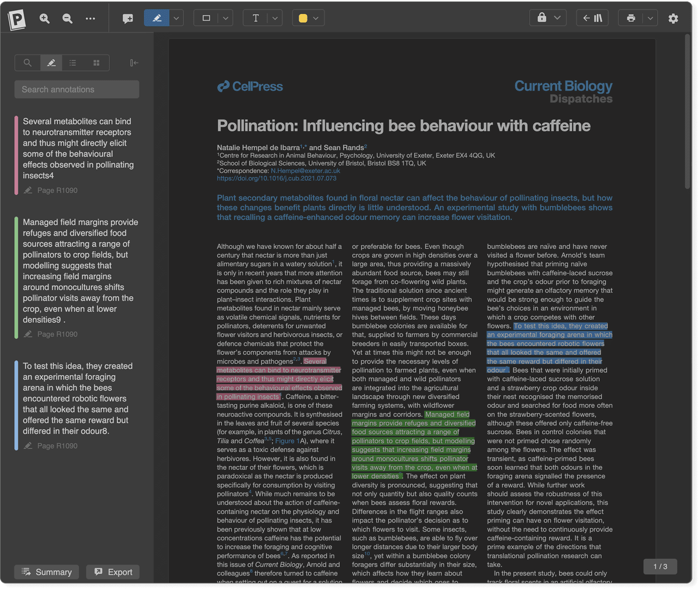Open the print options dropdown
This screenshot has height=590, width=700.
(x=650, y=17)
